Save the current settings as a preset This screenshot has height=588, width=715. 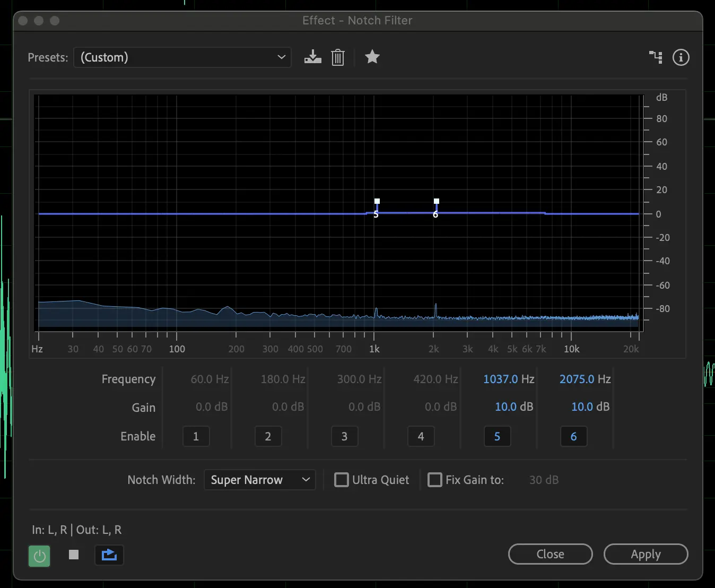point(312,57)
